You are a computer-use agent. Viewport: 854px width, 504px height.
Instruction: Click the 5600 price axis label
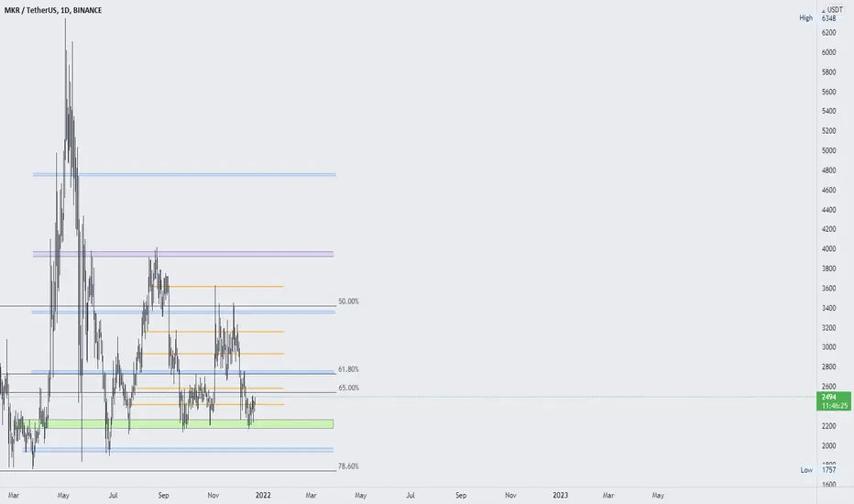[828, 92]
